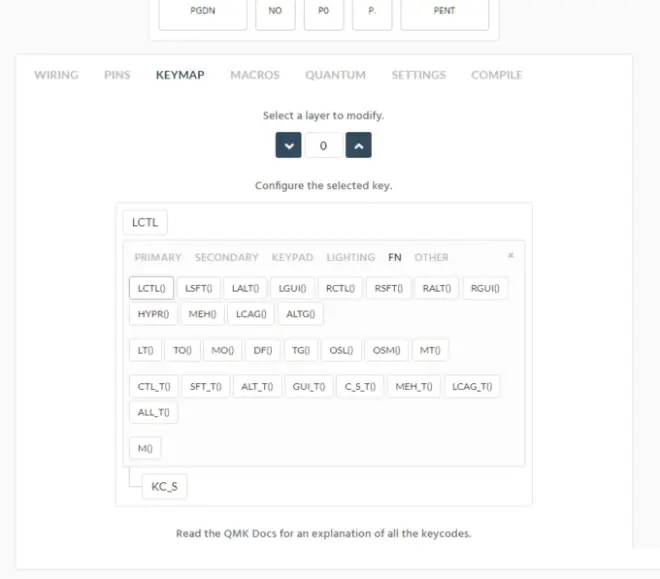Apply the SFT_T() keycode
660x579 pixels.
pyautogui.click(x=205, y=386)
